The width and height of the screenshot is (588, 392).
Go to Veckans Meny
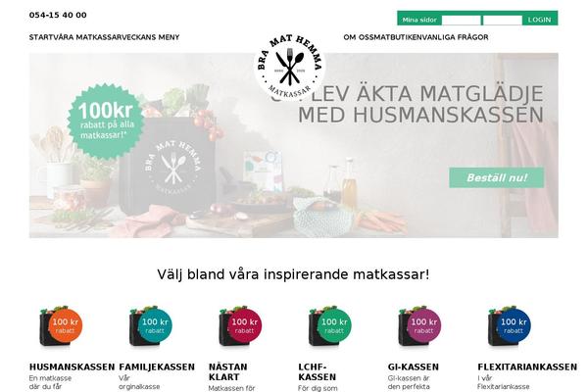coord(157,37)
